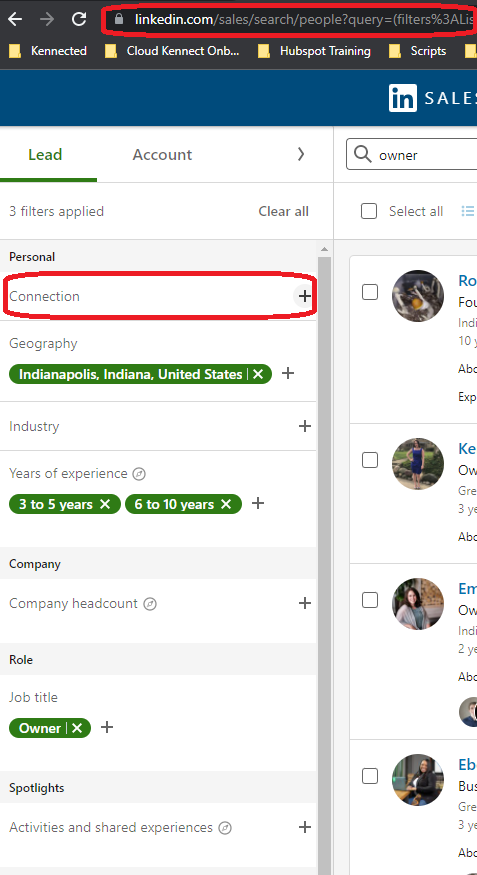Image resolution: width=477 pixels, height=875 pixels.
Task: Remove the Indianapolis geography filter chip
Action: (x=258, y=374)
